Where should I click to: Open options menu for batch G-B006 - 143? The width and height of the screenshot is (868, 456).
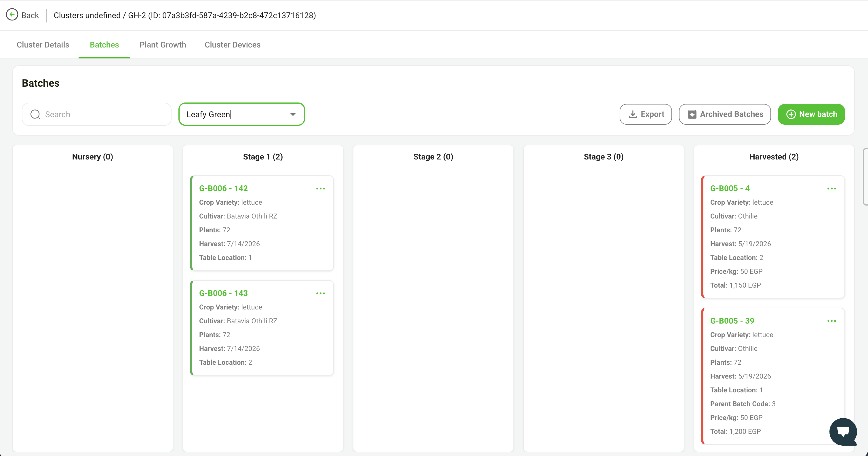point(320,293)
